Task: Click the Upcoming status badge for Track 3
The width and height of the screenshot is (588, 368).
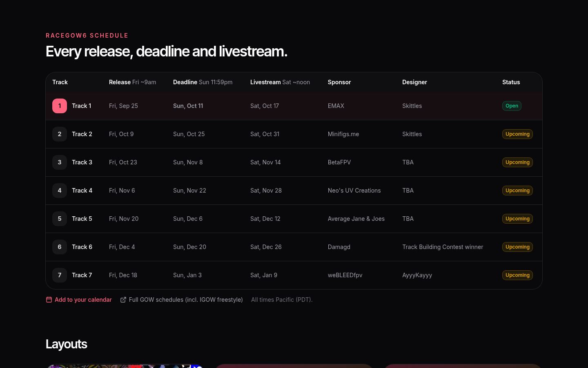Action: coord(517,162)
